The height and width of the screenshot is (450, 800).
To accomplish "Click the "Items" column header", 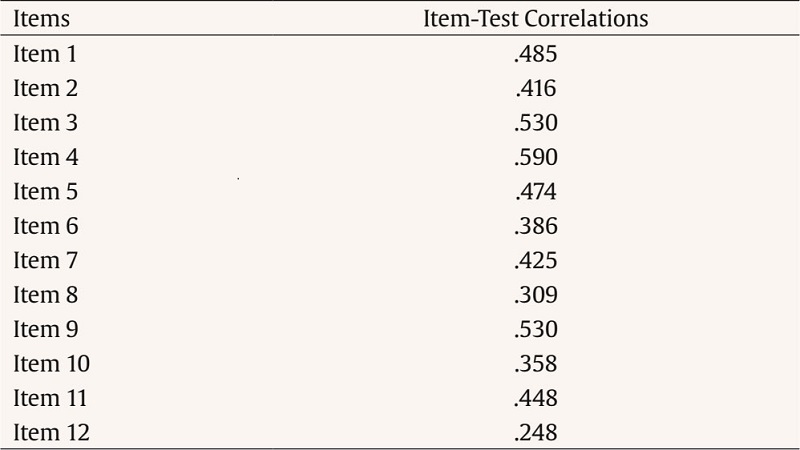I will 41,19.
